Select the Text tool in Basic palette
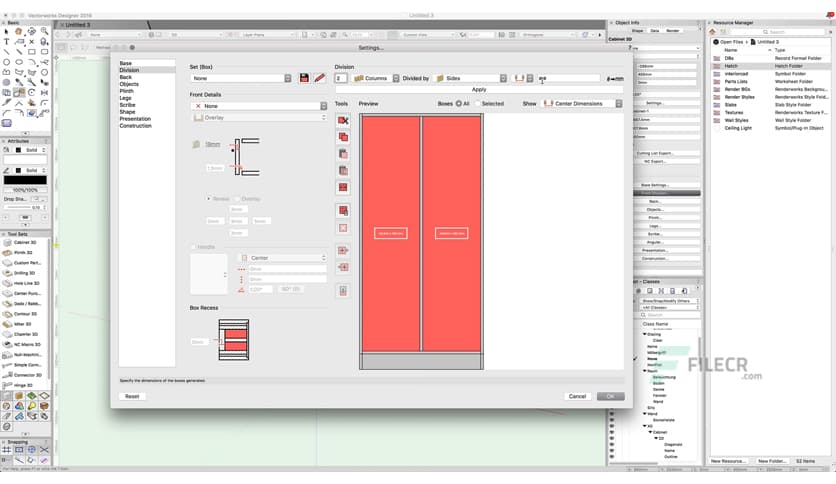Screen dimensions: 836x484 pos(6,42)
